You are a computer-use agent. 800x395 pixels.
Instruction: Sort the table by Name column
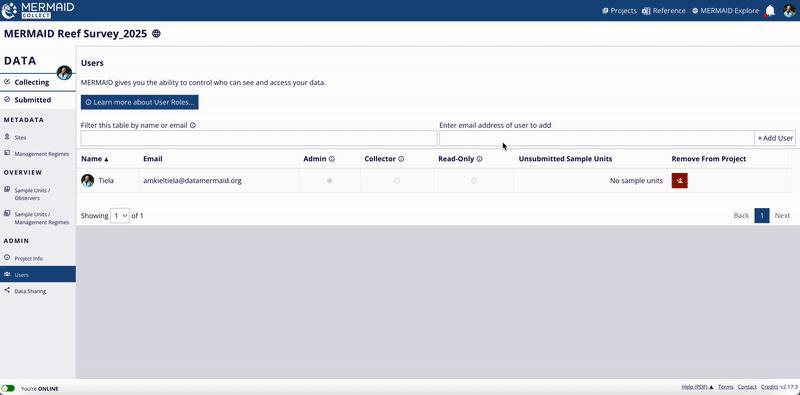point(95,159)
